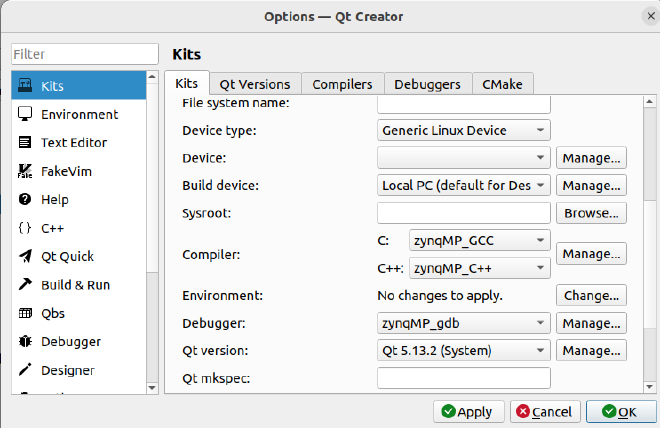Viewport: 660px width, 428px height.
Task: Click the Debugger bug icon
Action: coord(25,342)
